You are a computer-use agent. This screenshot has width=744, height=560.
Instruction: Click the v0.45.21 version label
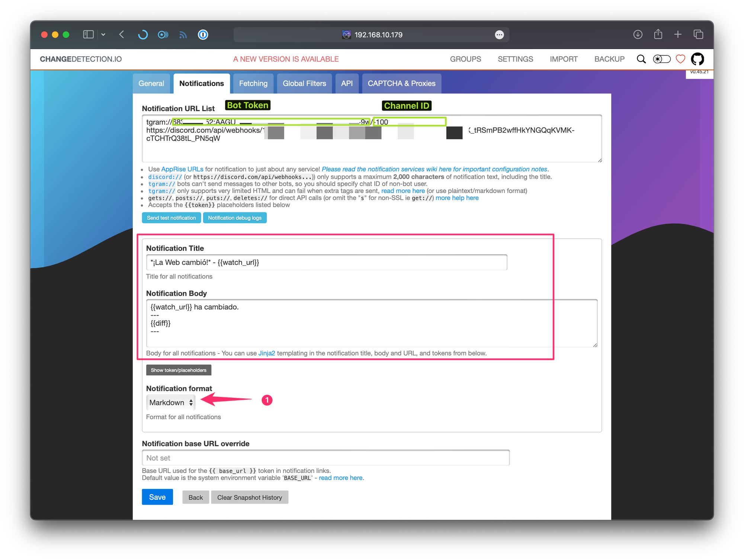[x=699, y=72]
